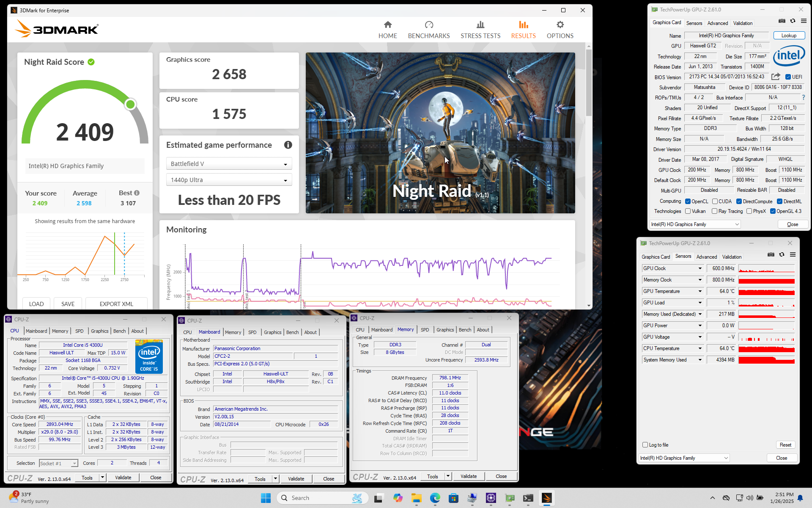Take screenshot in GPU-Z Sensors window
The width and height of the screenshot is (812, 508).
coord(771,254)
